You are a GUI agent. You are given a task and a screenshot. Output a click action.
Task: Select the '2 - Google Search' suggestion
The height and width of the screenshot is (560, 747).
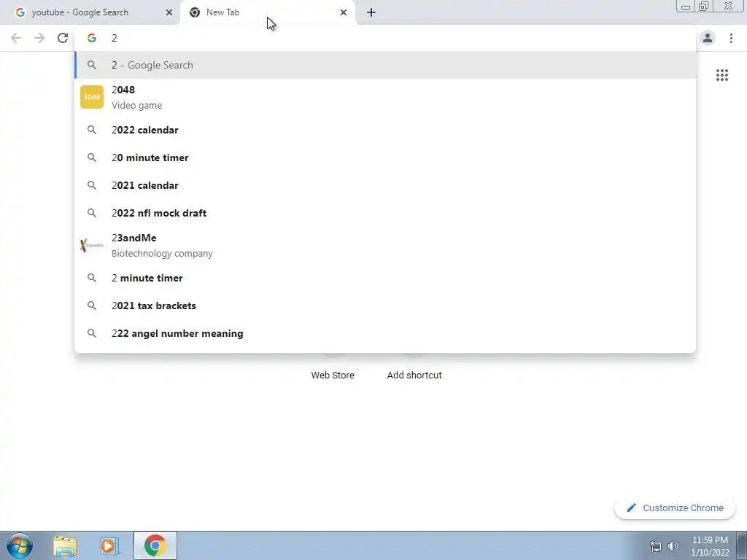385,65
